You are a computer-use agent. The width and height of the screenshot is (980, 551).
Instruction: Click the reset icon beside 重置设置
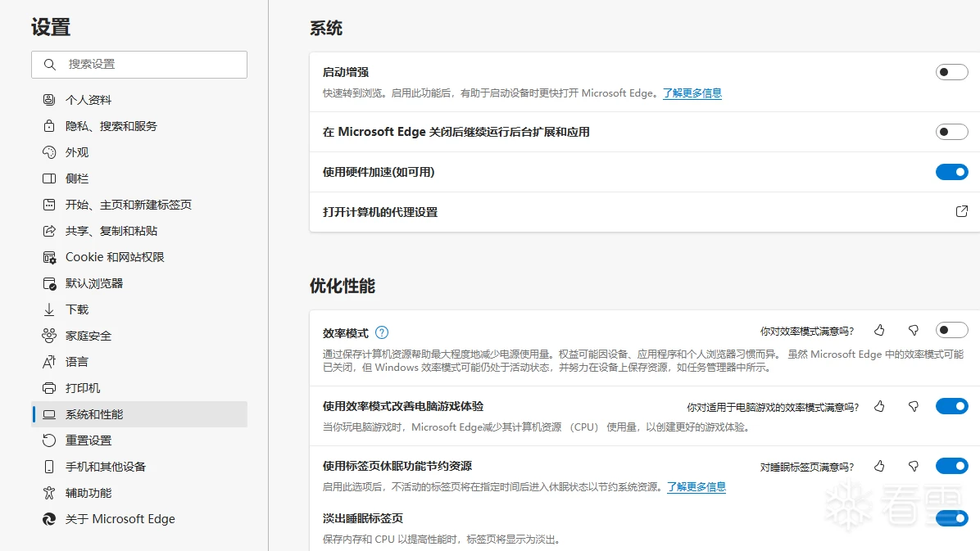click(x=48, y=441)
